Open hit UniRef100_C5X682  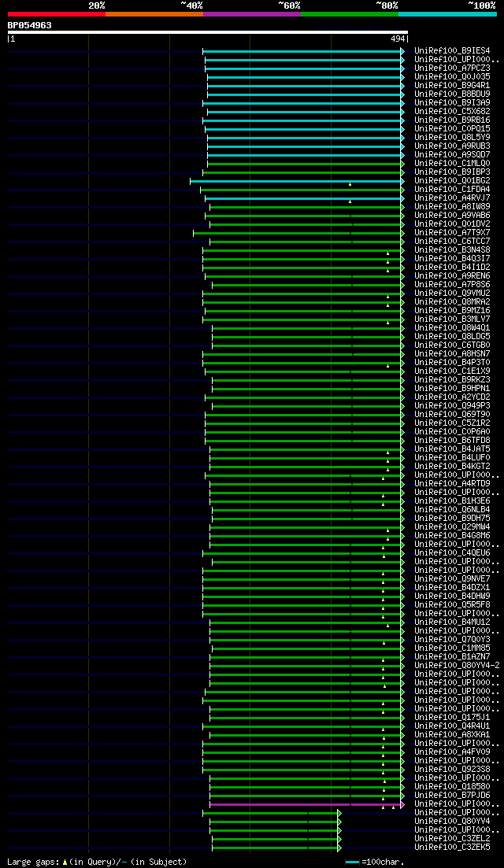pyautogui.click(x=452, y=111)
